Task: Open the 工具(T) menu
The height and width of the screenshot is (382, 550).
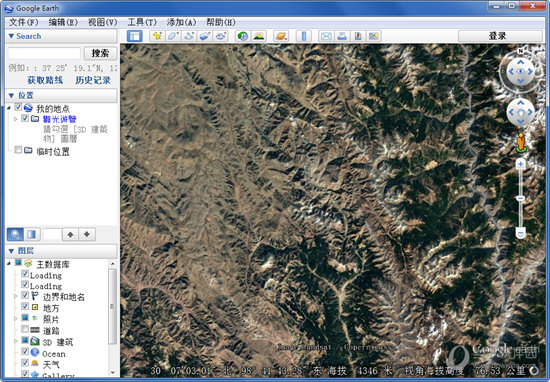Action: [x=142, y=22]
